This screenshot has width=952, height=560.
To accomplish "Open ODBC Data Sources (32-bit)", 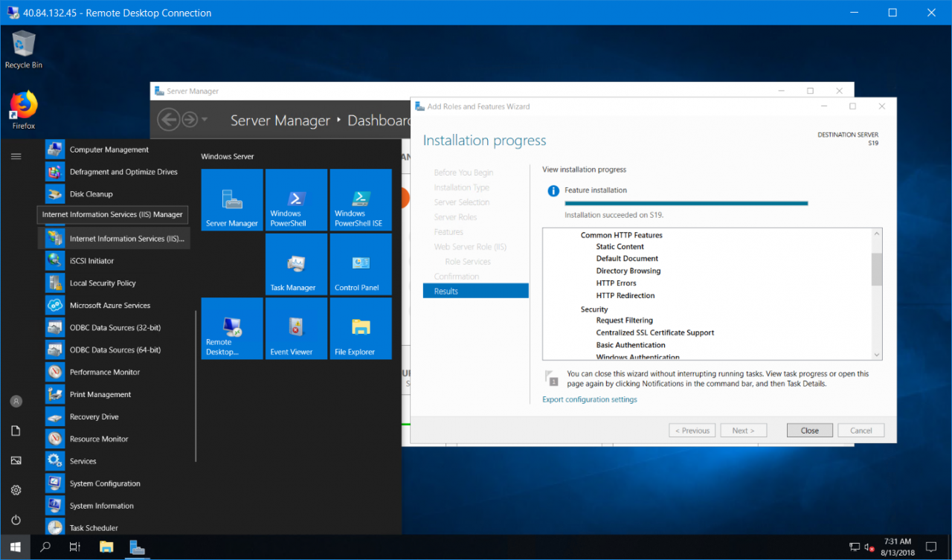I will pyautogui.click(x=117, y=328).
